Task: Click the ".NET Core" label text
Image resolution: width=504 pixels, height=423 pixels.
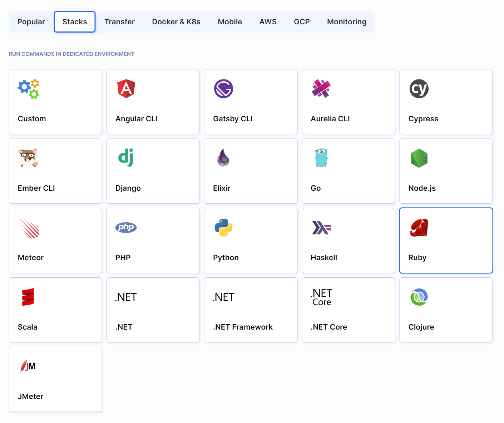Action: 329,327
